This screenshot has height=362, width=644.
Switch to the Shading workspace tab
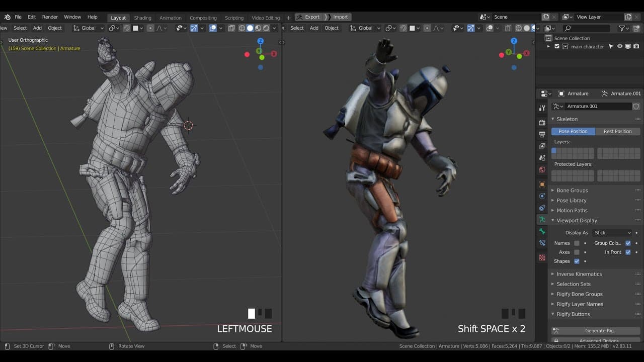point(142,17)
